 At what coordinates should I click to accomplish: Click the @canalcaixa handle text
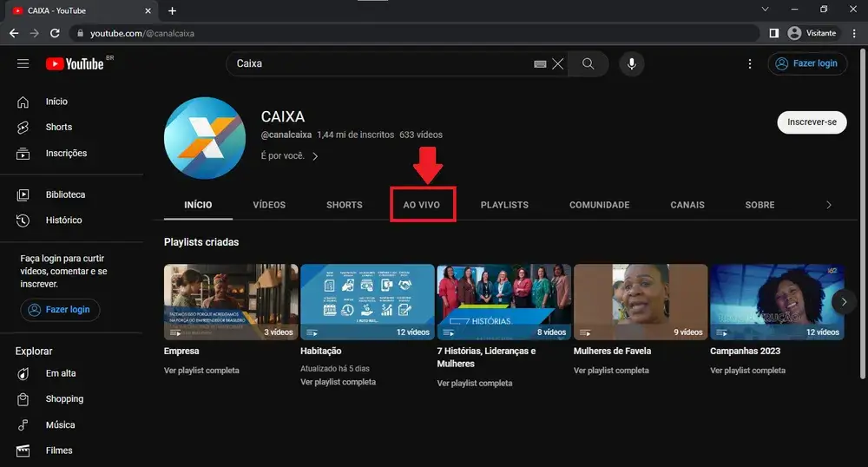coord(286,135)
